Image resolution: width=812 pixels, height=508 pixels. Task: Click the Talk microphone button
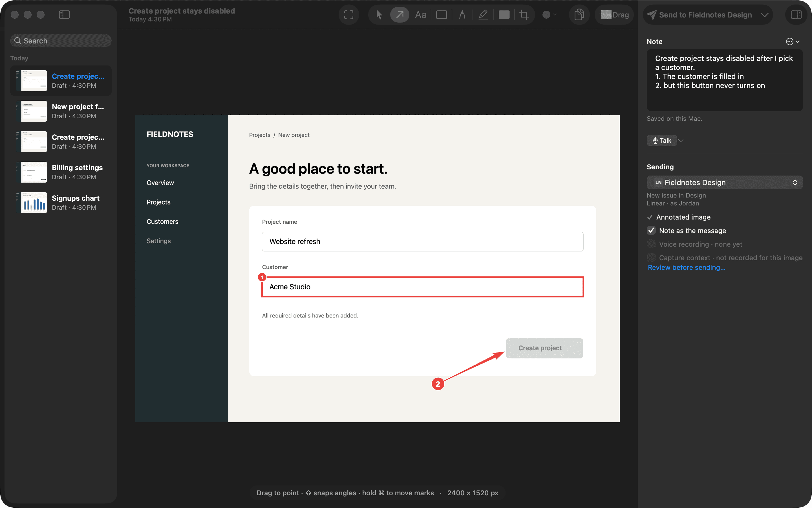(x=661, y=141)
